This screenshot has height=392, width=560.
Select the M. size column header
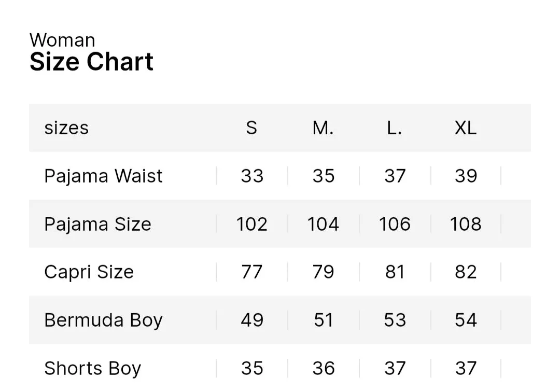[x=323, y=128]
